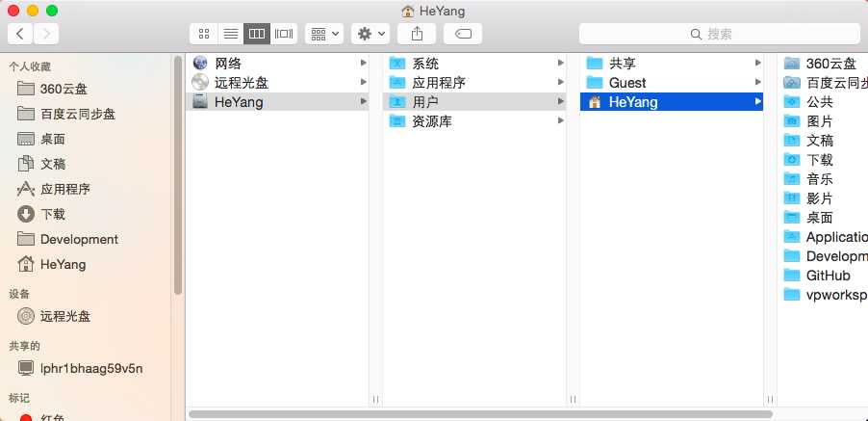The image size is (868, 421).
Task: Click the horizontal scrollbar at bottom
Action: [480, 414]
